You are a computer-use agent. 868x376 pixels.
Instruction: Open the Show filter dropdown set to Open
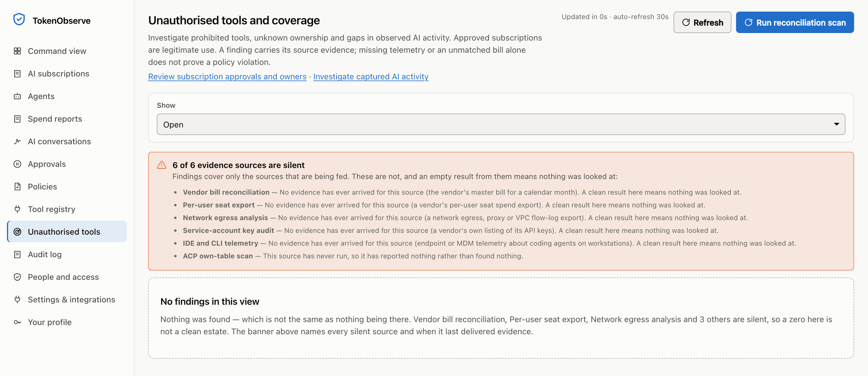pos(501,124)
